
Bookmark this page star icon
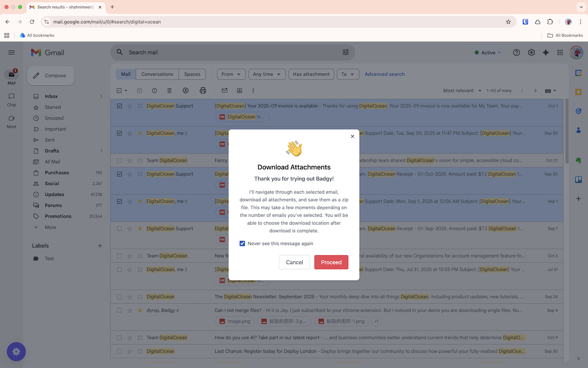point(508,22)
